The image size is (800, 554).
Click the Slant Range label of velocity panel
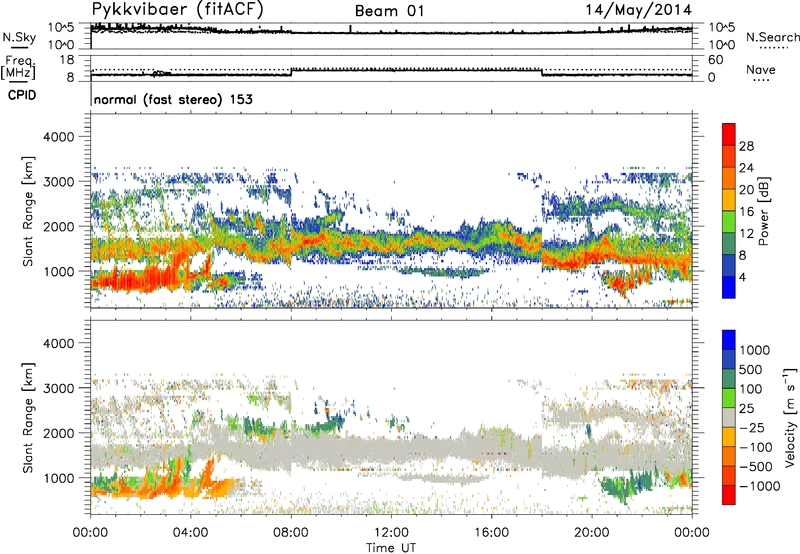pyautogui.click(x=28, y=418)
